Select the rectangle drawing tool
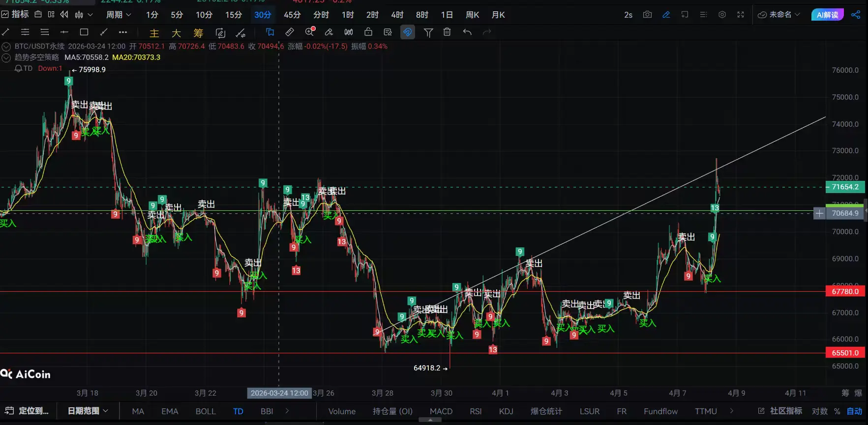This screenshot has width=868, height=425. [84, 32]
